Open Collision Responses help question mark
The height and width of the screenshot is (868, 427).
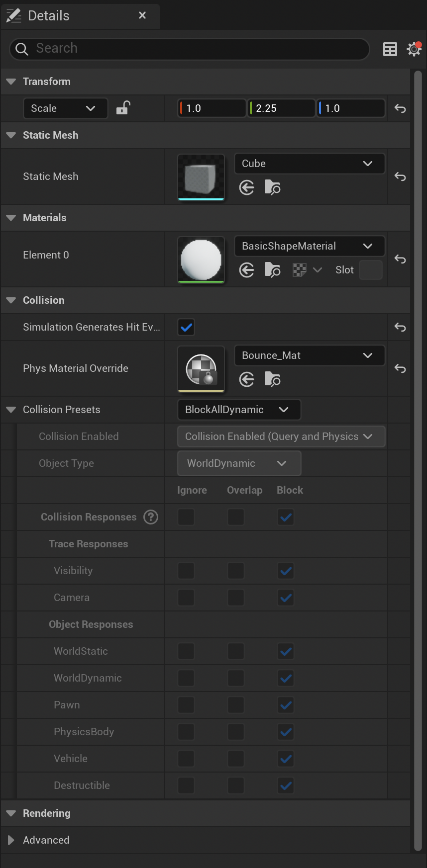151,517
